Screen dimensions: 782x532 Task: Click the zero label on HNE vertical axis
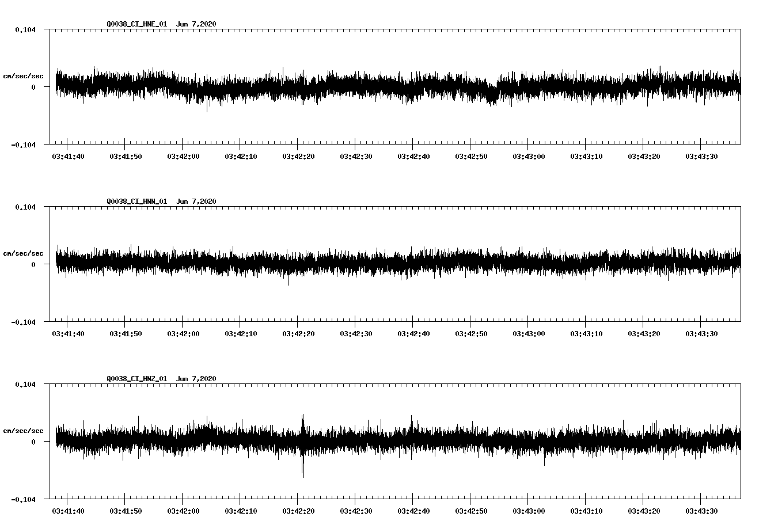coord(33,87)
